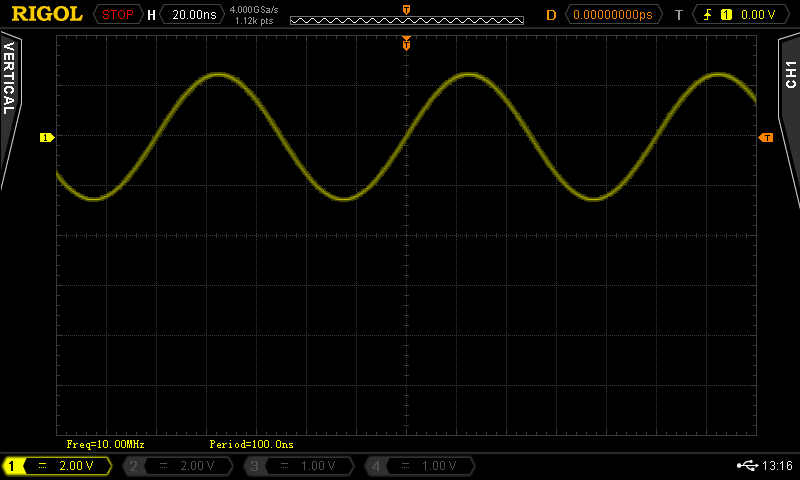Click the RIGOL logo

click(x=47, y=14)
